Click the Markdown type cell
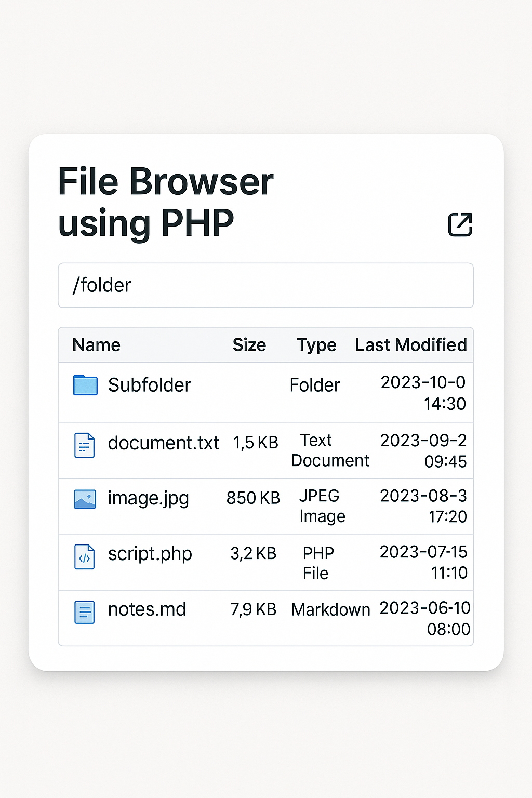The height and width of the screenshot is (798, 532). click(330, 609)
